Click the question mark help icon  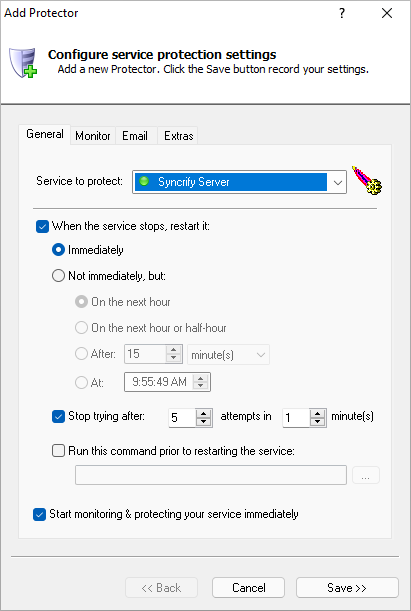pos(342,13)
